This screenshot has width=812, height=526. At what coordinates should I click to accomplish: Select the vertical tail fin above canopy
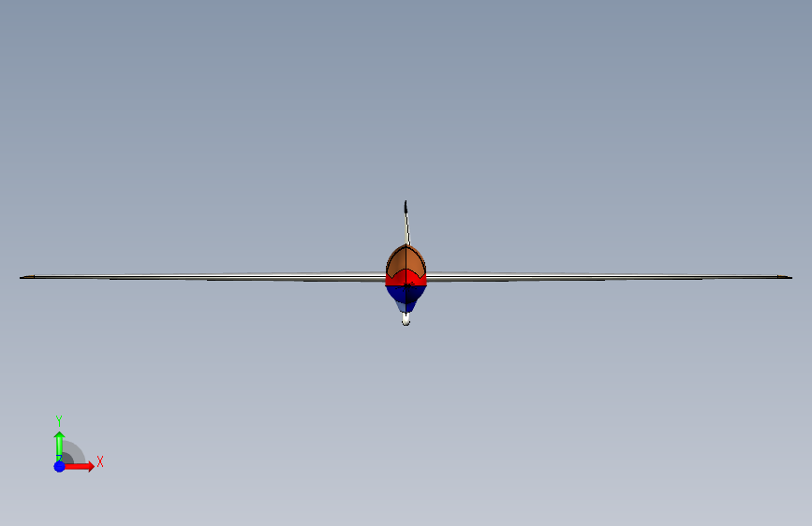pos(406,223)
